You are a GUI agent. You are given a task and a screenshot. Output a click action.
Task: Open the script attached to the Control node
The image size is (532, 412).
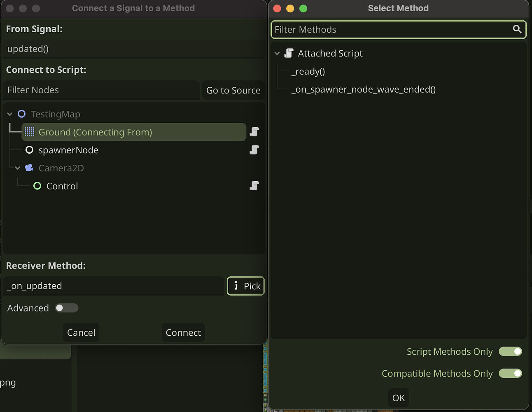(254, 186)
